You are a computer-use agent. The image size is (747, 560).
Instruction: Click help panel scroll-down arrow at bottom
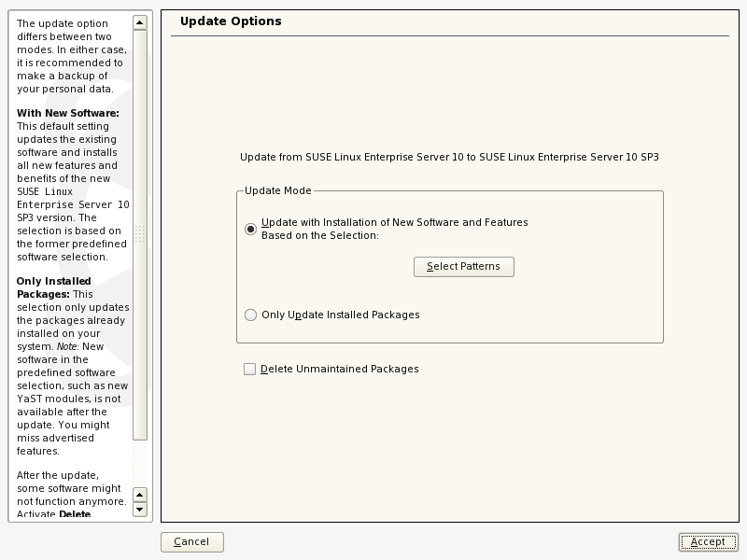pos(139,509)
